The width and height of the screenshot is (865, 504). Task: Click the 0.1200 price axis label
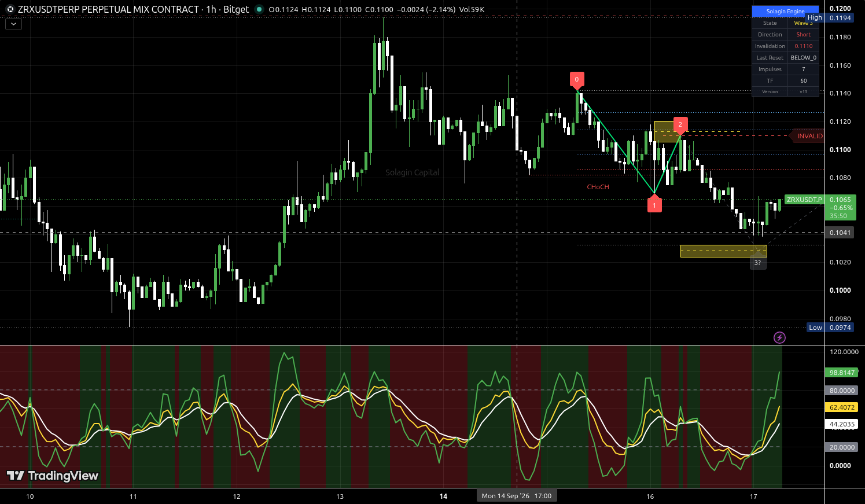[840, 9]
